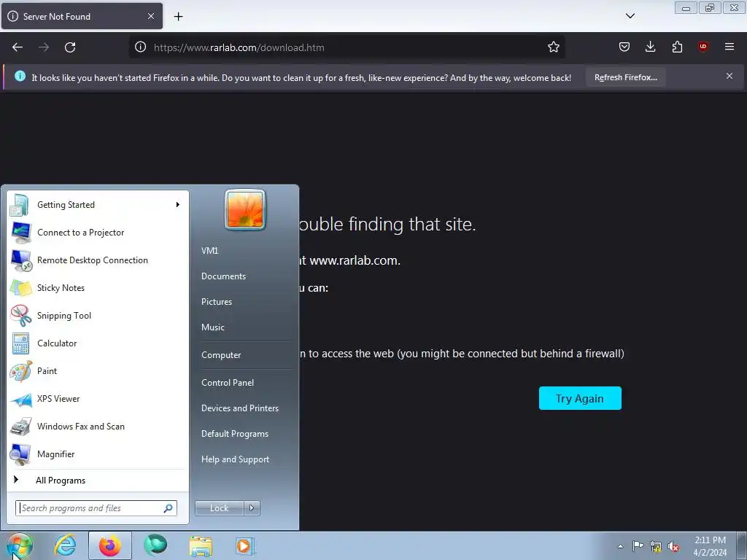Click the Lock button
747x560 pixels.
tap(219, 508)
